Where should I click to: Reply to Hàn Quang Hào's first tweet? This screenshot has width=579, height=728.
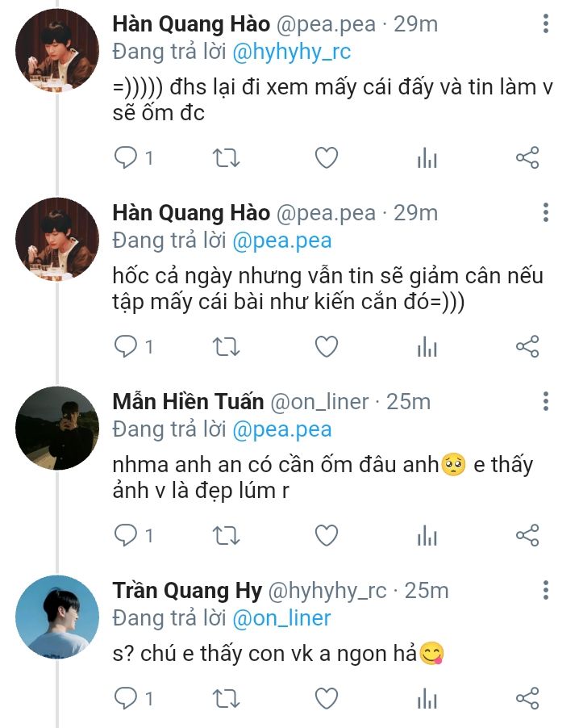126,157
